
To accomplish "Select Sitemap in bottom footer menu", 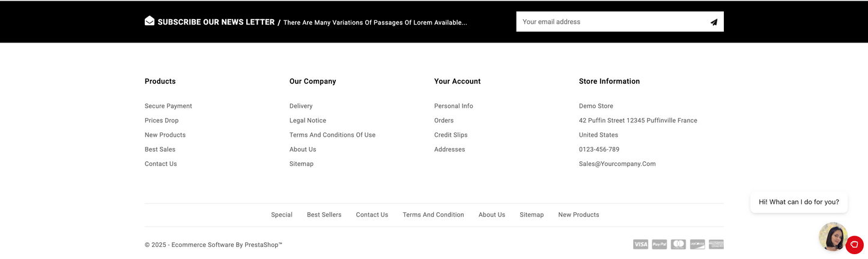I will pyautogui.click(x=532, y=215).
